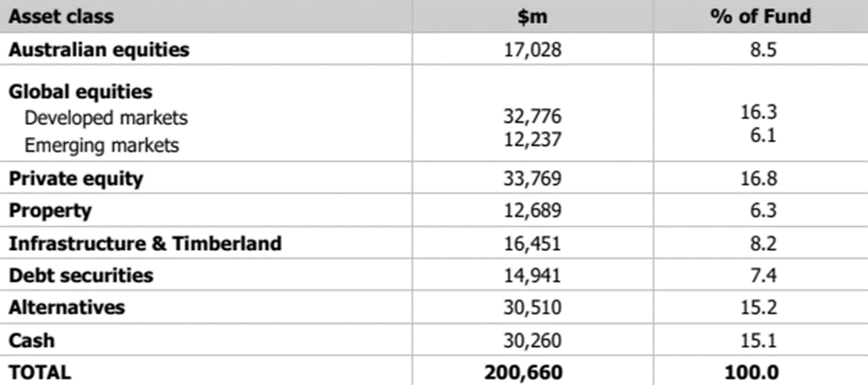Viewport: 868px width, 385px height.
Task: Select the 32,776 value
Action: pyautogui.click(x=532, y=117)
